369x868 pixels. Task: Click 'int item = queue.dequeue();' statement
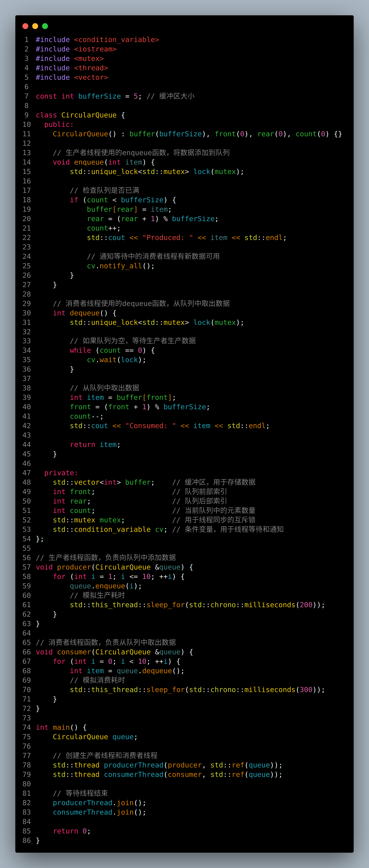coord(127,672)
